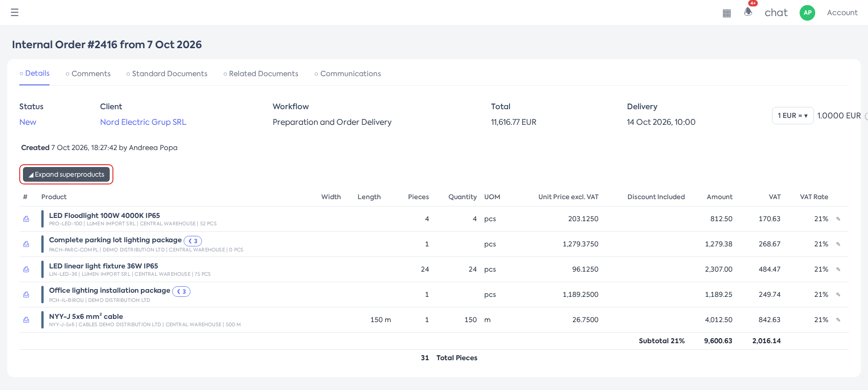Image resolution: width=868 pixels, height=390 pixels.
Task: Edit the LED Floodlight 100W row pencil
Action: [838, 219]
